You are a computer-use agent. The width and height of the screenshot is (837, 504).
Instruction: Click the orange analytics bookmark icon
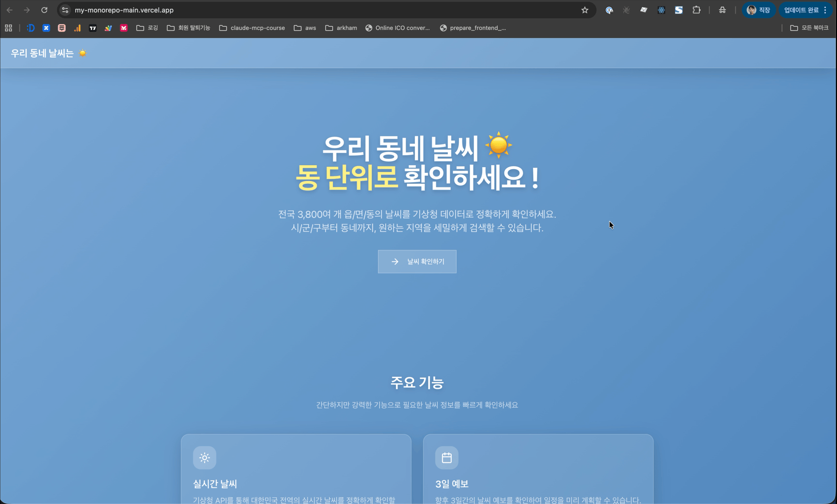(x=77, y=28)
